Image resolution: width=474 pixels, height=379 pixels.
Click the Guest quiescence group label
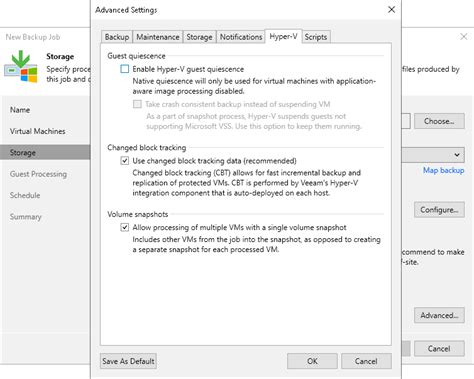tap(136, 56)
